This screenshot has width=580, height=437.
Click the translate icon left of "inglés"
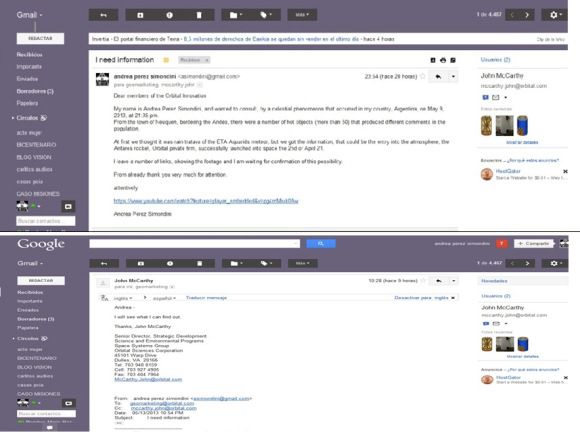click(x=105, y=298)
